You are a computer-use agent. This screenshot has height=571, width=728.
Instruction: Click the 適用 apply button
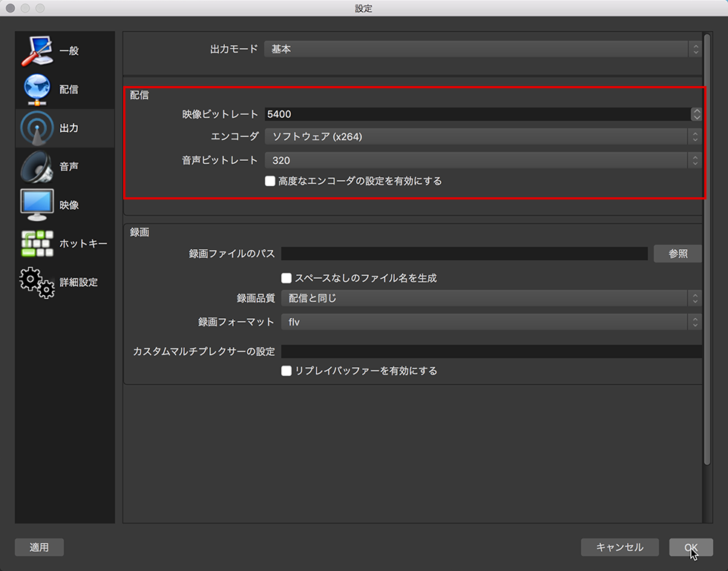point(39,547)
